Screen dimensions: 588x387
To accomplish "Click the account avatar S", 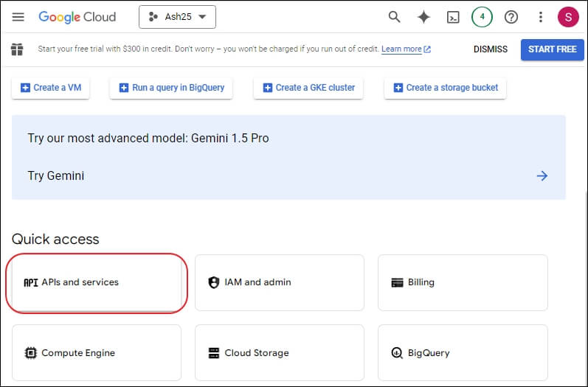I will [568, 17].
